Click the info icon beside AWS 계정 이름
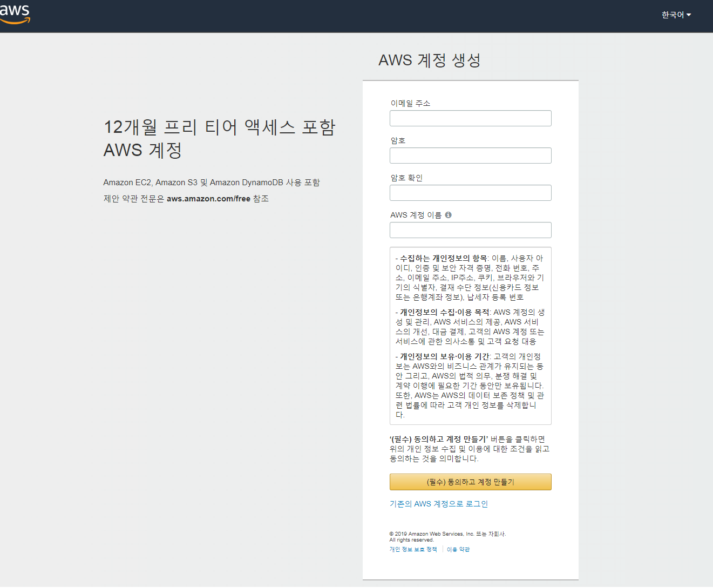The image size is (713, 588). pyautogui.click(x=448, y=215)
